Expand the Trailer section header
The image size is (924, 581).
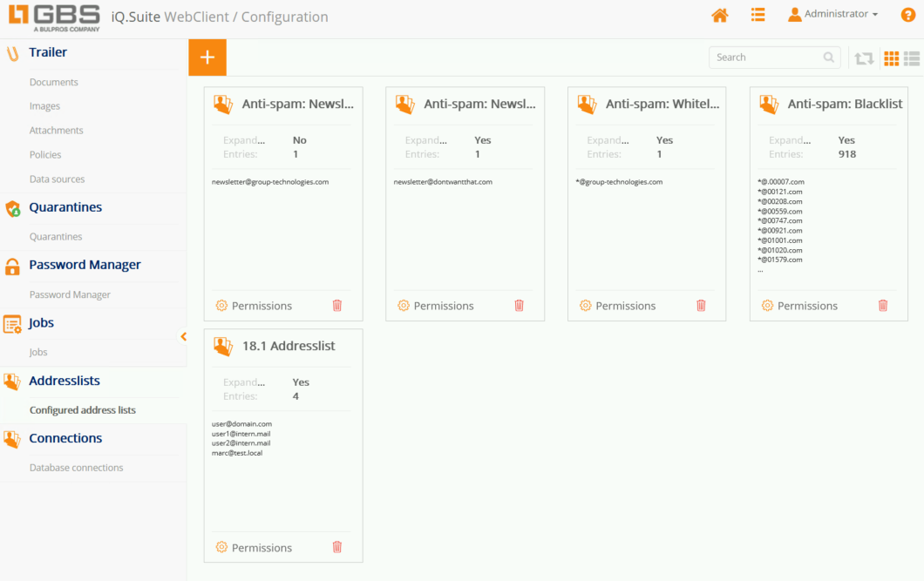click(x=48, y=52)
